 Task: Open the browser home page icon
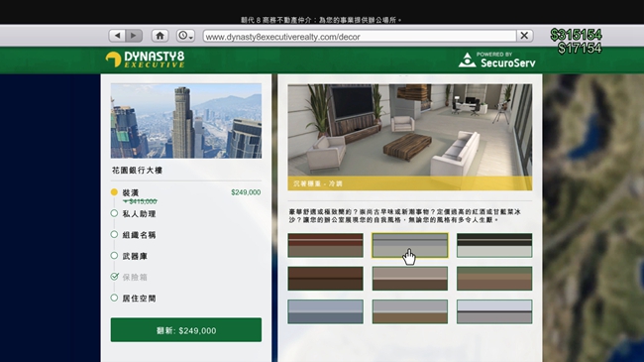coord(160,36)
